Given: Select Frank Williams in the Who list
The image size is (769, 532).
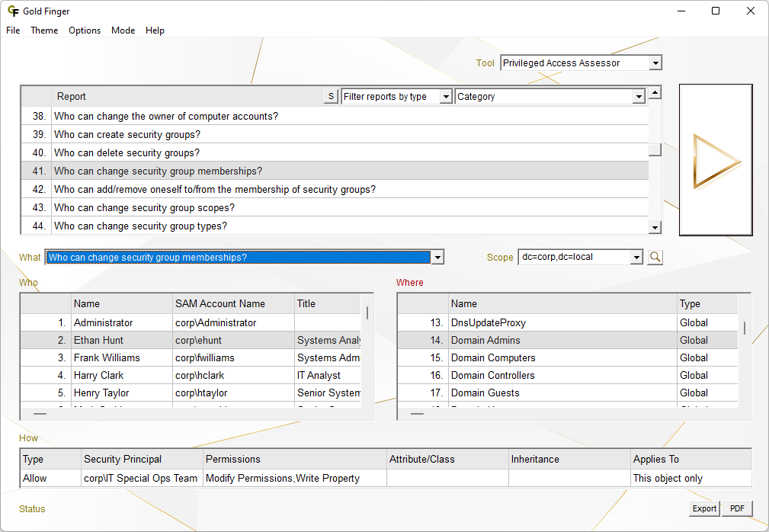Looking at the screenshot, I should pos(107,358).
